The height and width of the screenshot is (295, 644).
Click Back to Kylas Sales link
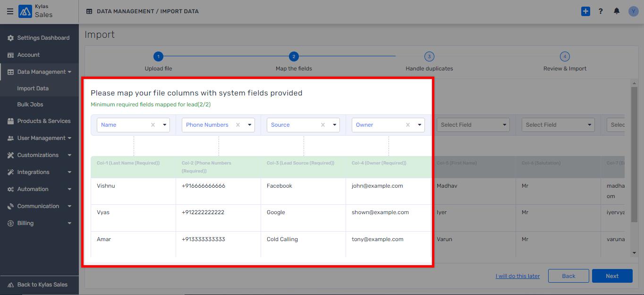point(42,285)
